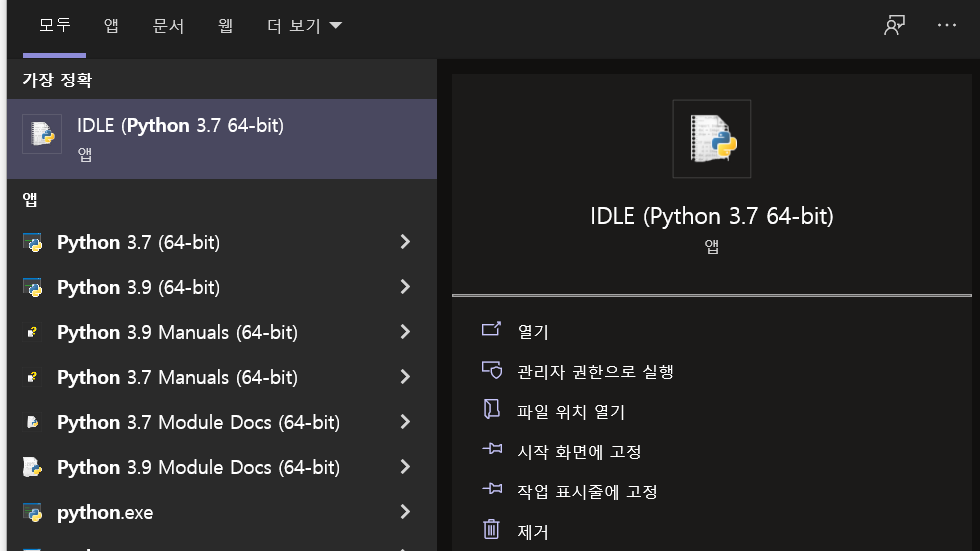
Task: Expand Python 3.9 (64-bit) options chevron
Action: [x=405, y=287]
